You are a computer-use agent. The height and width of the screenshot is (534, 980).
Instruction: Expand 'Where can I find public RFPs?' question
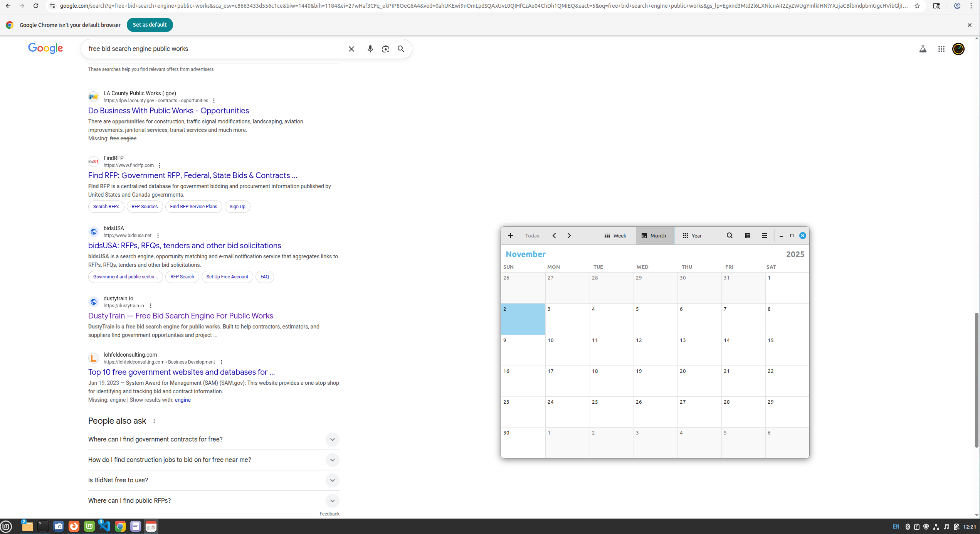pos(332,501)
